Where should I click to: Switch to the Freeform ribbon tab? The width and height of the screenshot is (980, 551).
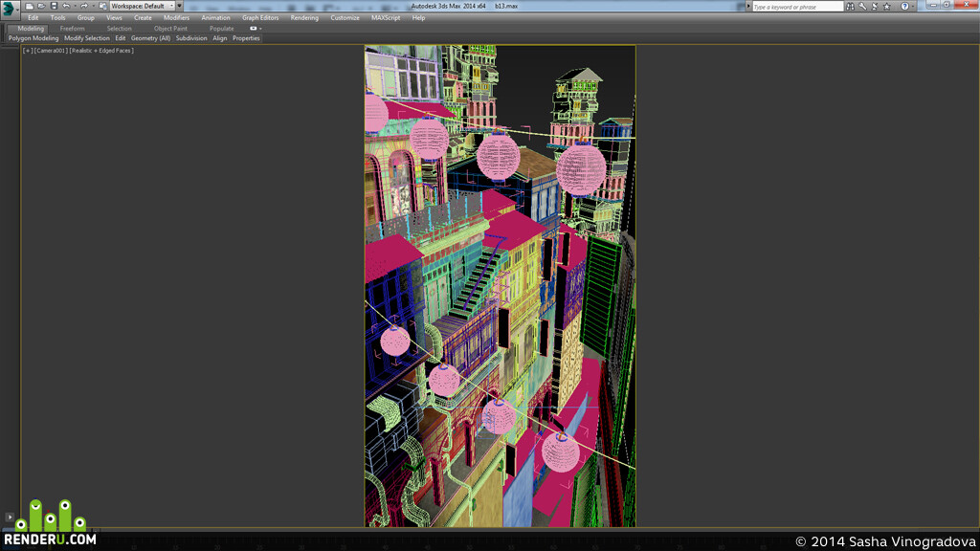[x=73, y=28]
